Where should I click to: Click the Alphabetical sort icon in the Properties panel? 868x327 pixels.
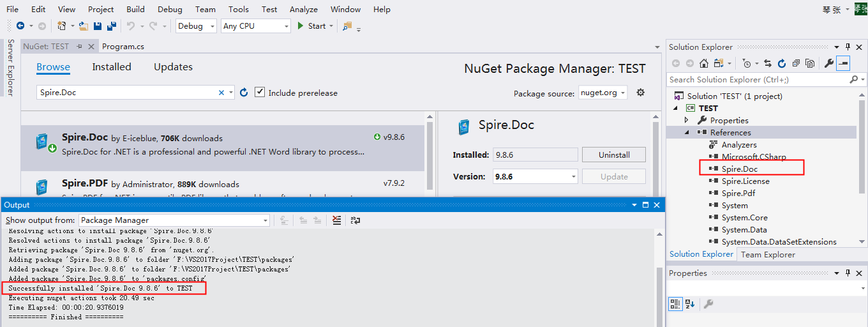tap(690, 304)
